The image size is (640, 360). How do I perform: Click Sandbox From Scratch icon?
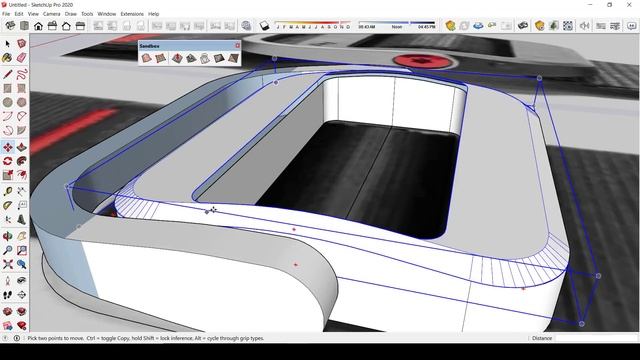click(160, 58)
